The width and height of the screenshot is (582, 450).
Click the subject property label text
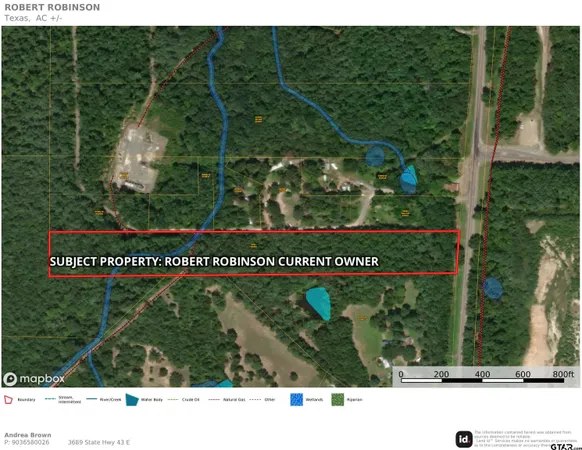(214, 261)
